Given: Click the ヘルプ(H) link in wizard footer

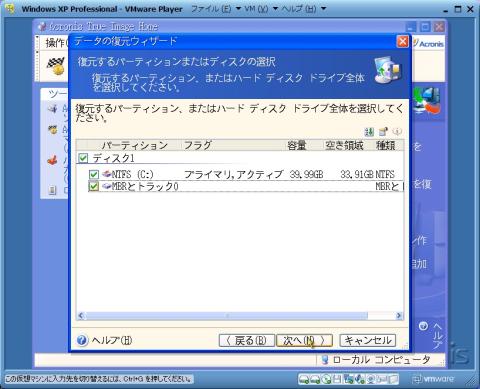Looking at the screenshot, I should pos(112,340).
